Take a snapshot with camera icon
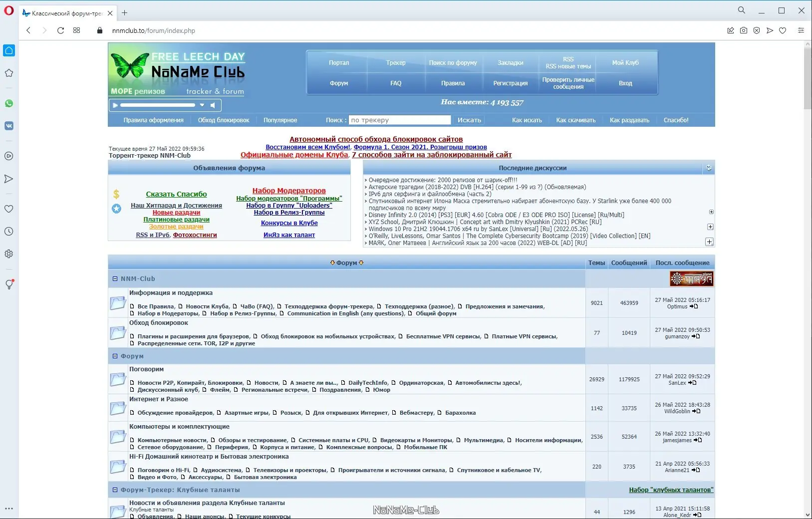Viewport: 812px width, 519px height. coord(744,30)
